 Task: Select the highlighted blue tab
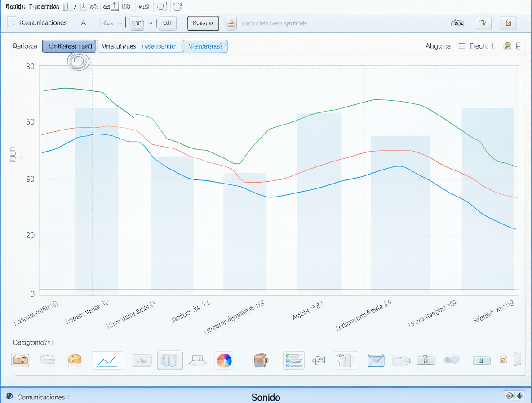point(69,46)
